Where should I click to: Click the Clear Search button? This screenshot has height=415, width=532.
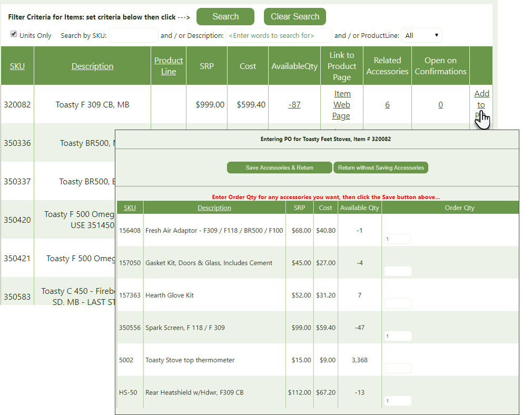(294, 16)
